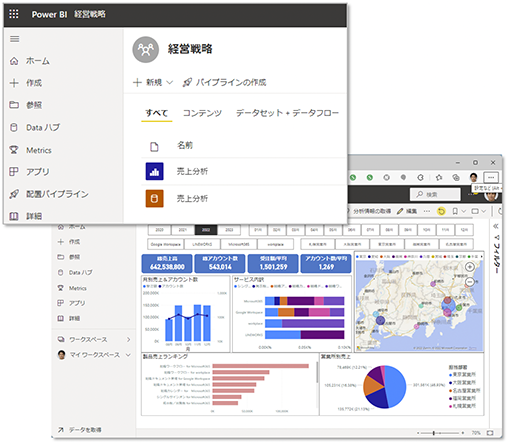The image size is (510, 446).
Task: Open 売上分析 dataset name link
Action: coord(192,199)
